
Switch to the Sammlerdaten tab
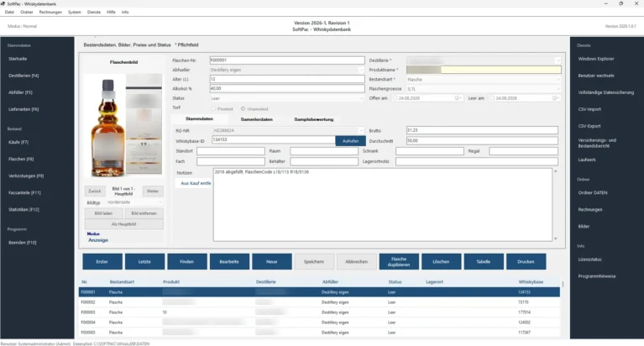(257, 119)
